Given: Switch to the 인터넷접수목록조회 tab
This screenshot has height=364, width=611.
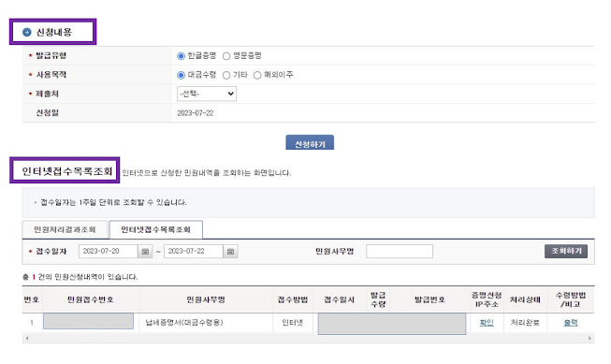Looking at the screenshot, I should coord(156,229).
